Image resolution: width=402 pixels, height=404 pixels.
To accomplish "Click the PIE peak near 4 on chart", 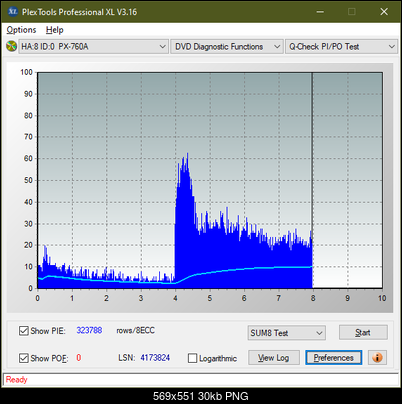I will pos(187,154).
